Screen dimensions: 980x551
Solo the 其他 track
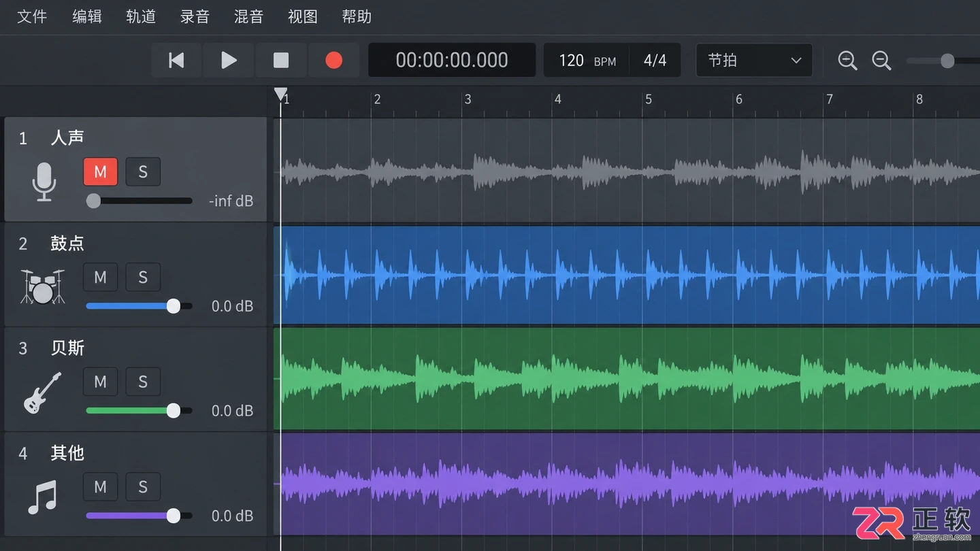pos(143,486)
